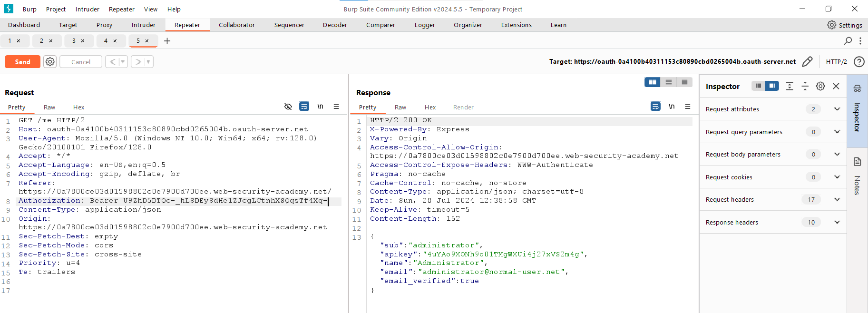Open the Hex view of Response
868x313 pixels.
430,107
